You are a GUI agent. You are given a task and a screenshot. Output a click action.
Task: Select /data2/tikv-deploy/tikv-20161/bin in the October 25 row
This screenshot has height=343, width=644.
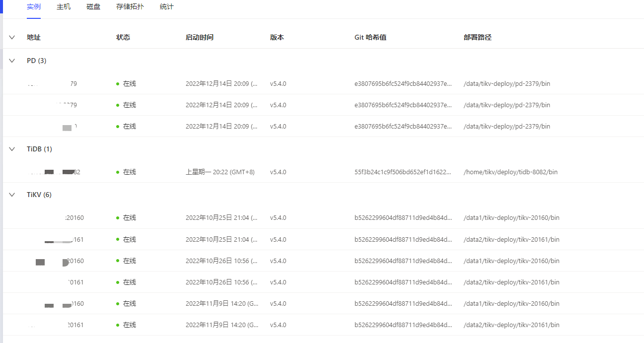511,239
